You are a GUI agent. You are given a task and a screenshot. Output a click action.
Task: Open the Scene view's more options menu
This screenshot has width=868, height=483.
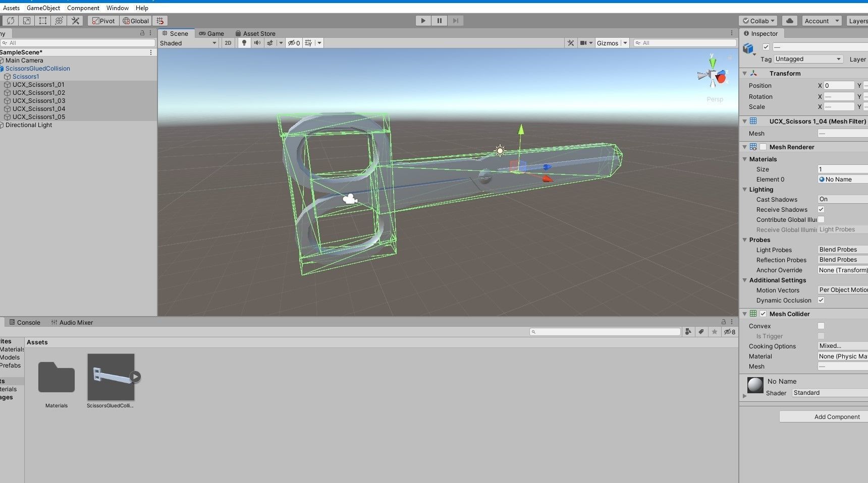732,33
